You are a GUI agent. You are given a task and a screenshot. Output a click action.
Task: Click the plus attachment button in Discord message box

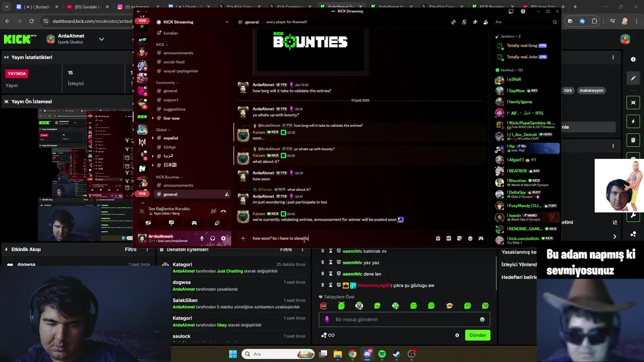point(243,238)
